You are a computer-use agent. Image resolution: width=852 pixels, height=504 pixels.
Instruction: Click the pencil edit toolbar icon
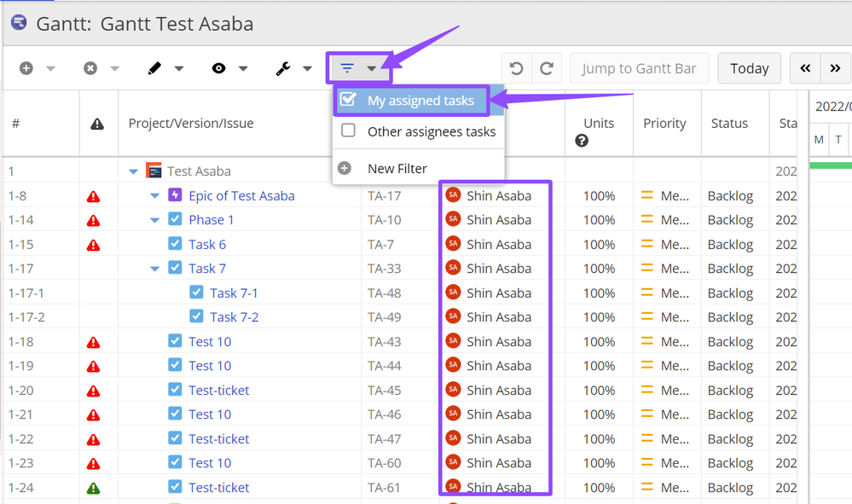(154, 68)
